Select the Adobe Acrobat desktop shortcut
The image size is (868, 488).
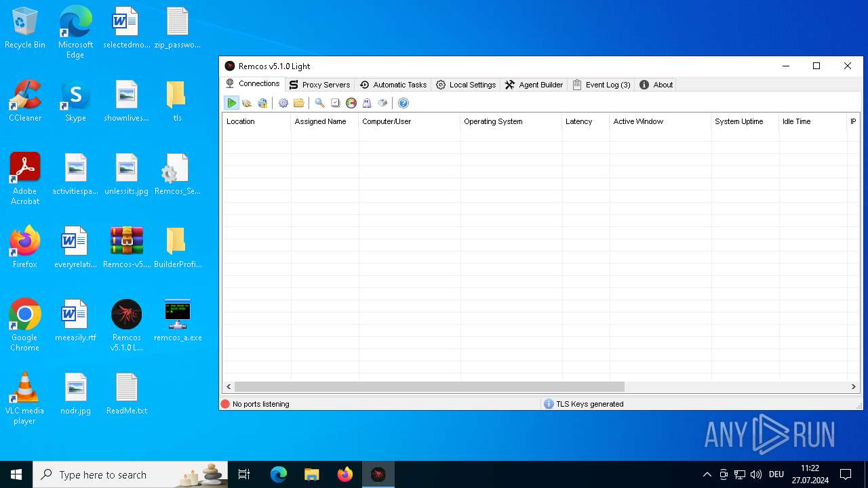point(25,178)
